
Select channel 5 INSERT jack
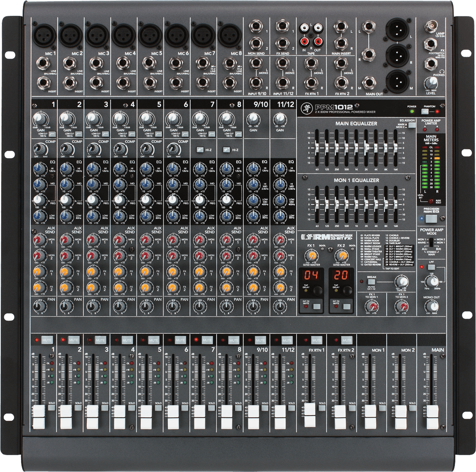(x=150, y=83)
